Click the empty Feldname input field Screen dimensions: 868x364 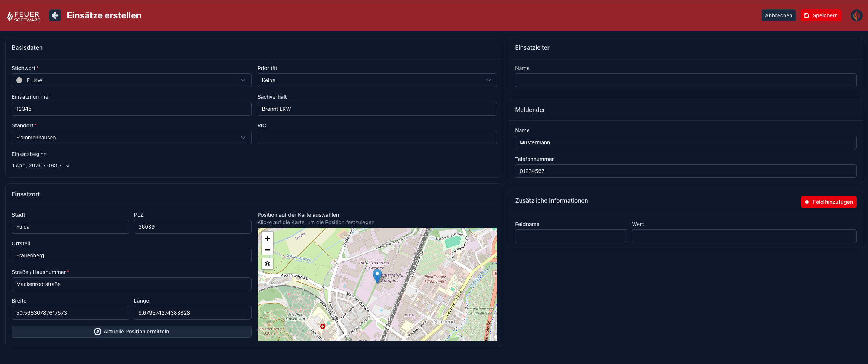pyautogui.click(x=570, y=236)
